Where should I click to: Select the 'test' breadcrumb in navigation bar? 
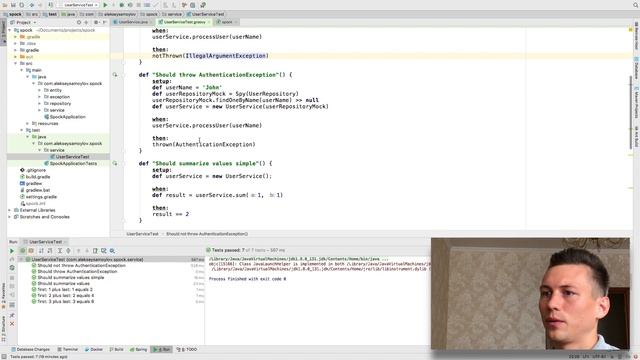50,14
